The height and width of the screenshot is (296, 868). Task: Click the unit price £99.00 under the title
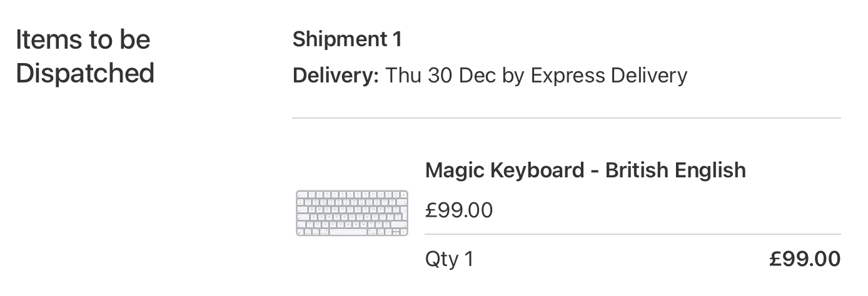[458, 210]
